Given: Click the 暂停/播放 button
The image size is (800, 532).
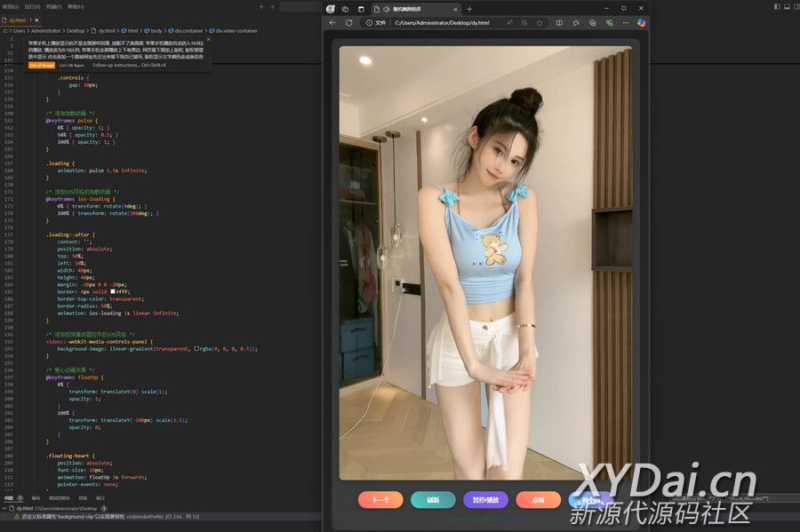Looking at the screenshot, I should [x=485, y=500].
